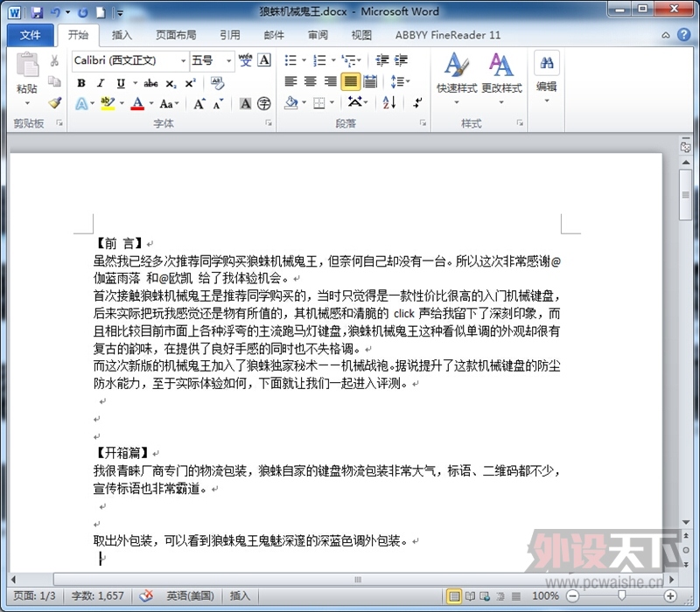Image resolution: width=700 pixels, height=612 pixels.
Task: Expand the Font dialog launcher (字体)
Action: (269, 122)
